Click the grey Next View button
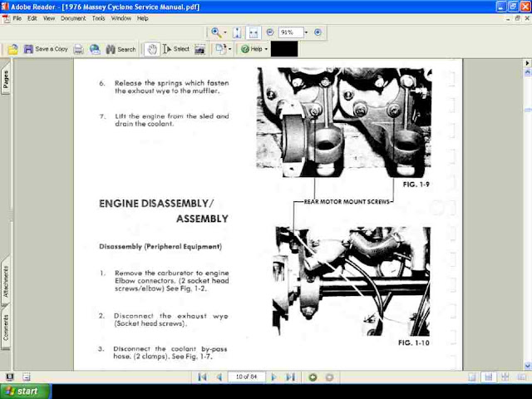The image size is (532, 399). click(329, 377)
